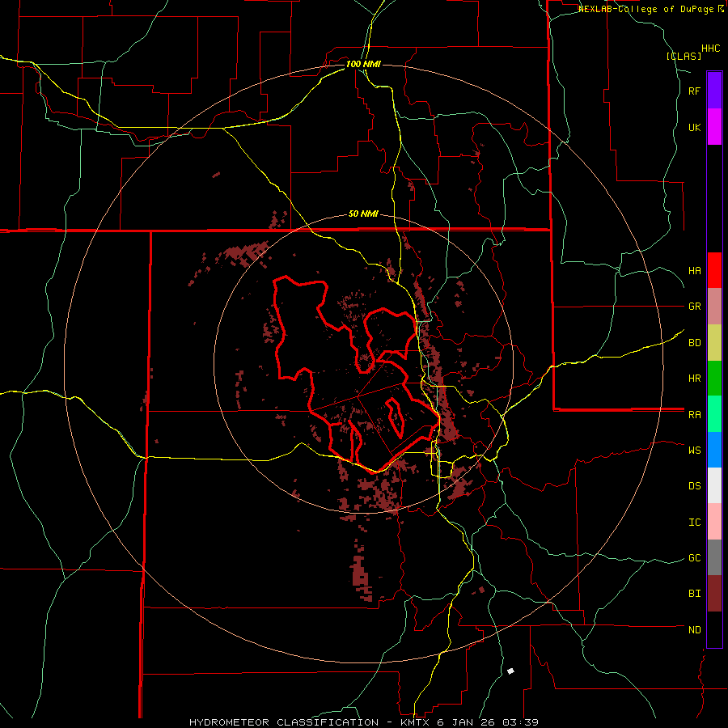Click the "HYDROMETEOR CLASSIFICATION" title text
This screenshot has height=728, width=728.
coord(284,722)
